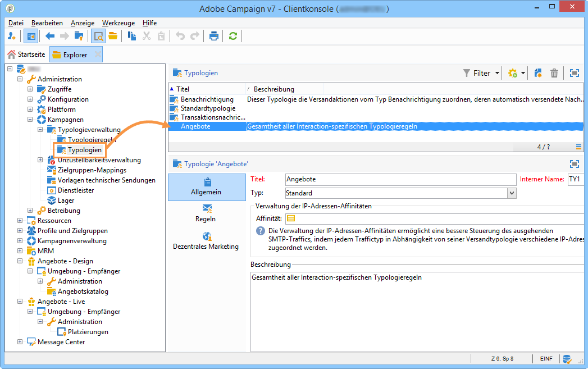Viewport: 588px width, 383px height.
Task: Collapse the Typologieverwaltung node
Action: click(x=40, y=130)
